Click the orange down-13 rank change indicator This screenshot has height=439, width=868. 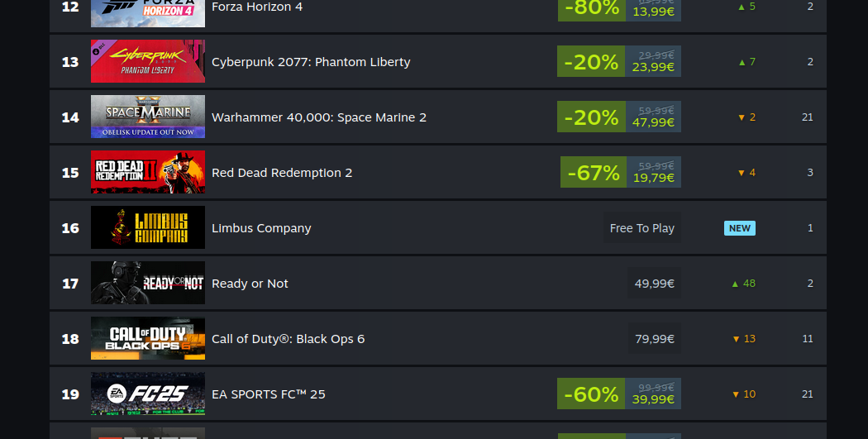coord(744,339)
